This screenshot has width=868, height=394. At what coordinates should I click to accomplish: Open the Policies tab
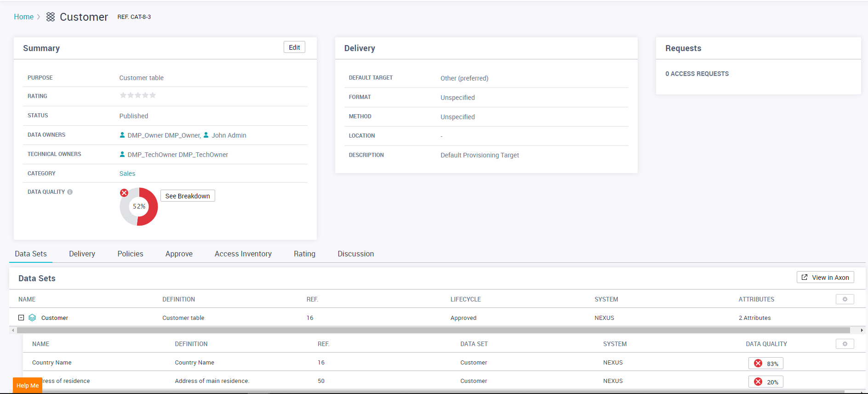[130, 254]
